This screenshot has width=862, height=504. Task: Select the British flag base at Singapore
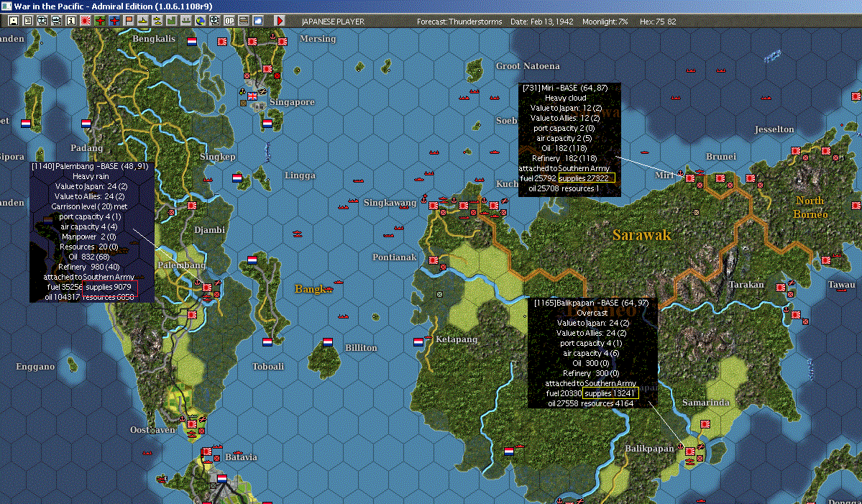[x=252, y=96]
